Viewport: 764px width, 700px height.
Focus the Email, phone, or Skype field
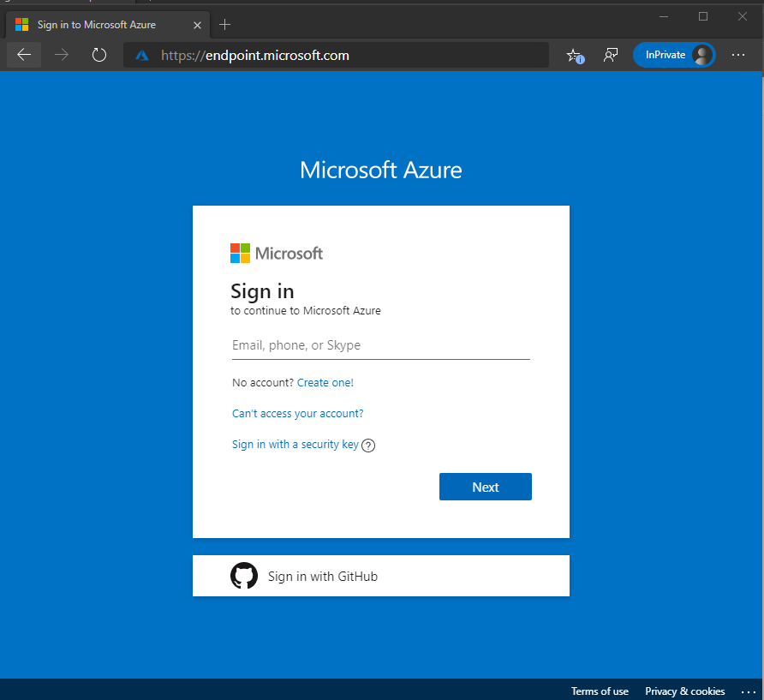(x=380, y=345)
